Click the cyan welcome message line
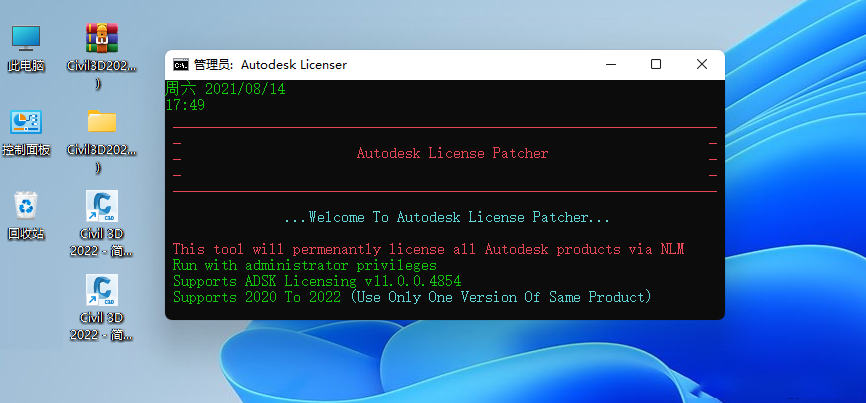Image resolution: width=866 pixels, height=403 pixels. [446, 217]
